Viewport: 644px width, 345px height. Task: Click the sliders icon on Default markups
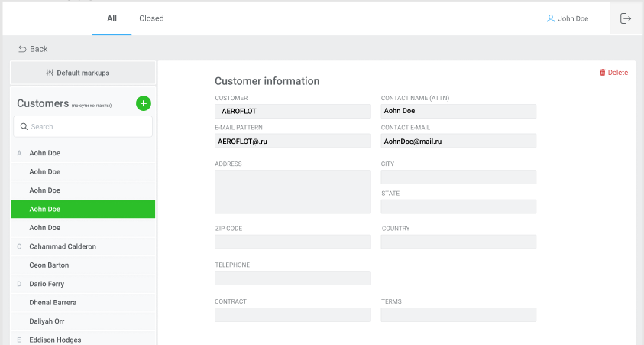click(x=50, y=73)
